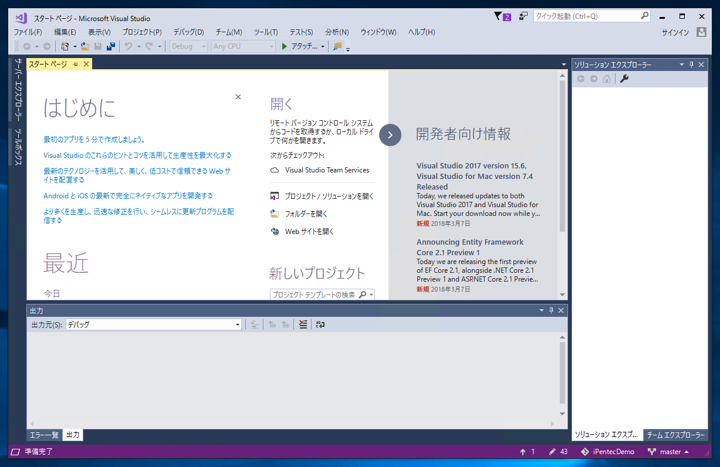Click the send feedback icon
Image resolution: width=720 pixels, height=467 pixels.
click(x=523, y=16)
